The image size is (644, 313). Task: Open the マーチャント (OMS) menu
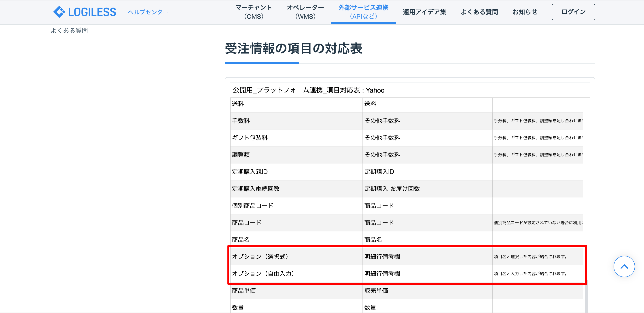[254, 12]
